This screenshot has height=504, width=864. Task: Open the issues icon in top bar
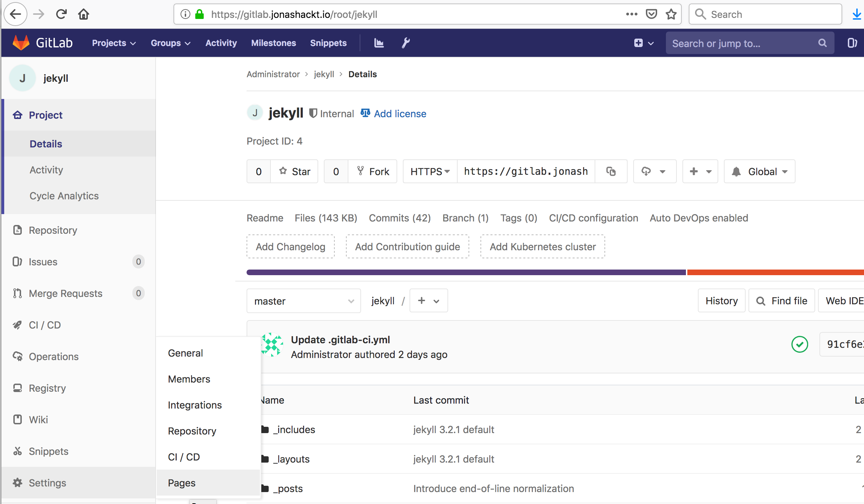(852, 43)
